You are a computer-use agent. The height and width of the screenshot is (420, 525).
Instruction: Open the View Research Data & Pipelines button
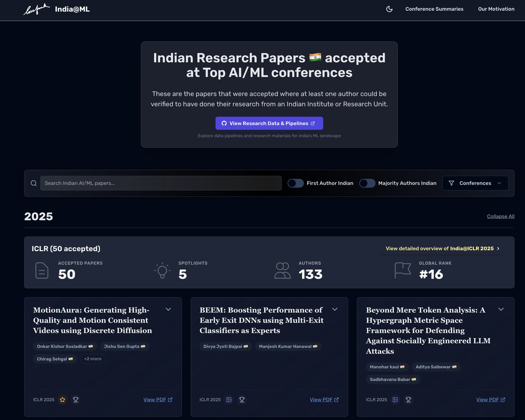269,123
